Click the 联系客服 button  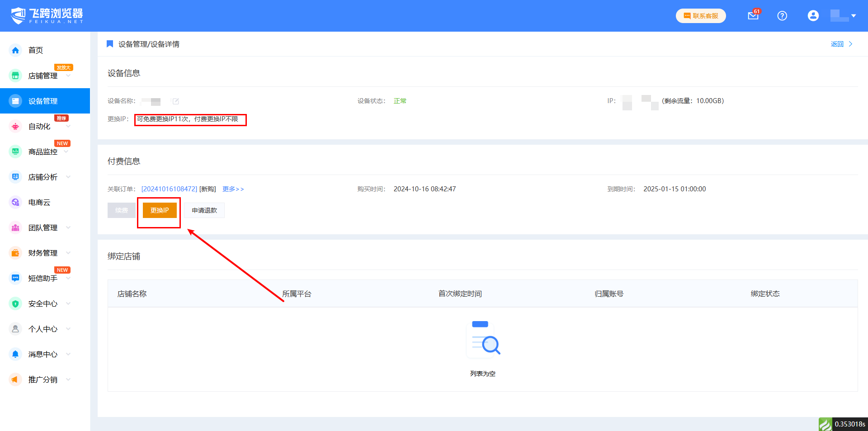tap(701, 16)
